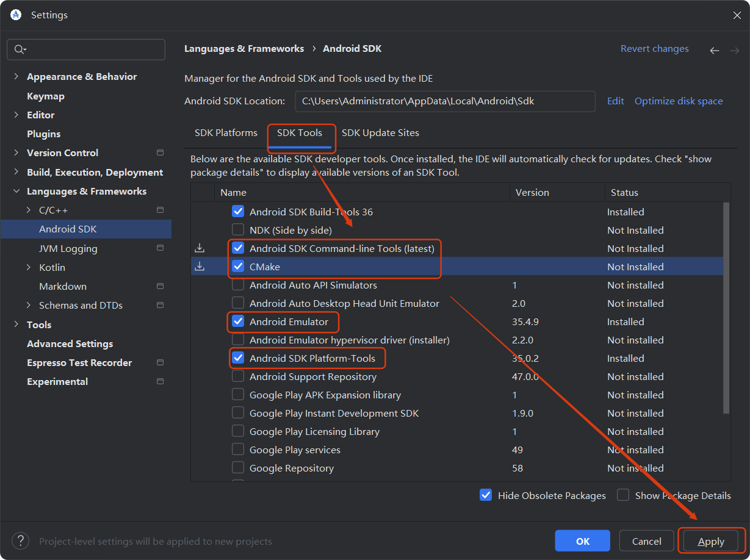The width and height of the screenshot is (750, 560).
Task: Click project-level icon next to C/C++
Action: coord(160,210)
